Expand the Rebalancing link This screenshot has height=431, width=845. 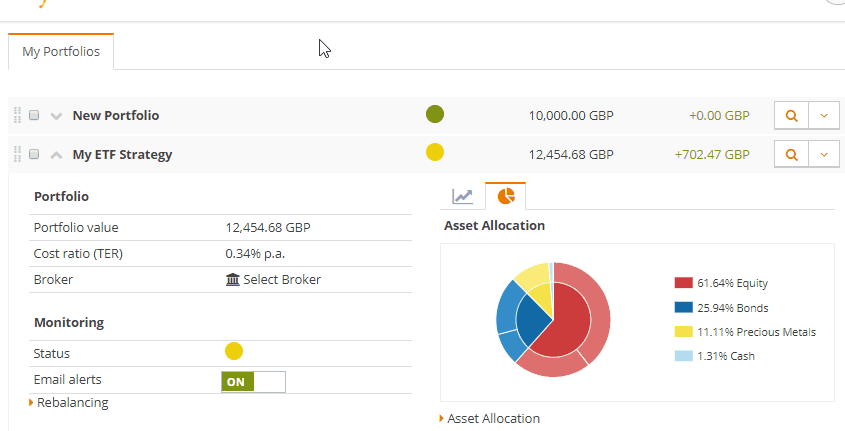click(72, 403)
